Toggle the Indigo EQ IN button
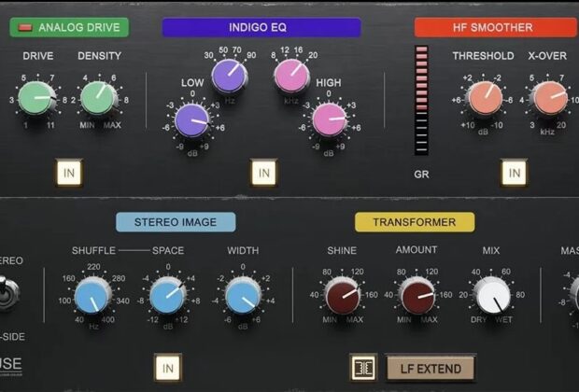This screenshot has height=392, width=579. pos(264,173)
